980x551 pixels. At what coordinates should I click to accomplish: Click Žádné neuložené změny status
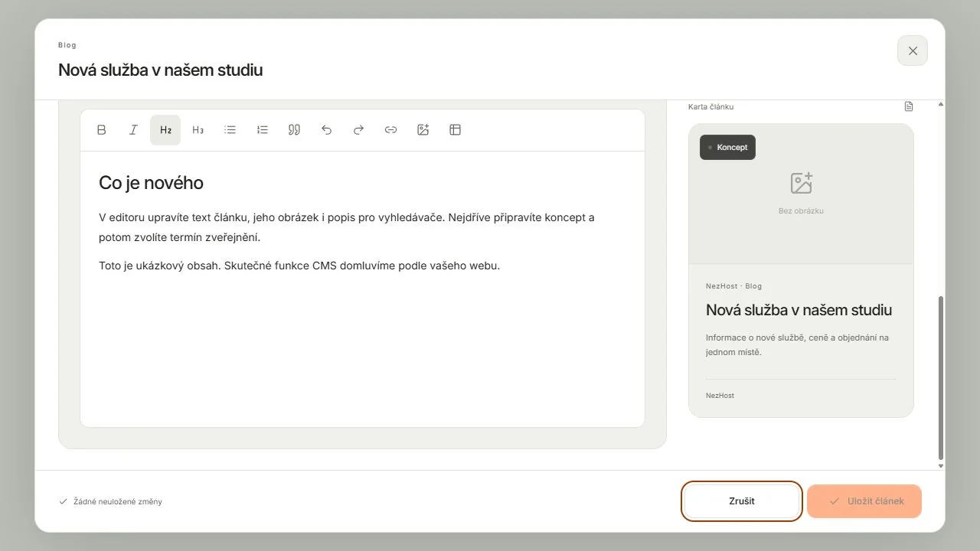(x=110, y=502)
